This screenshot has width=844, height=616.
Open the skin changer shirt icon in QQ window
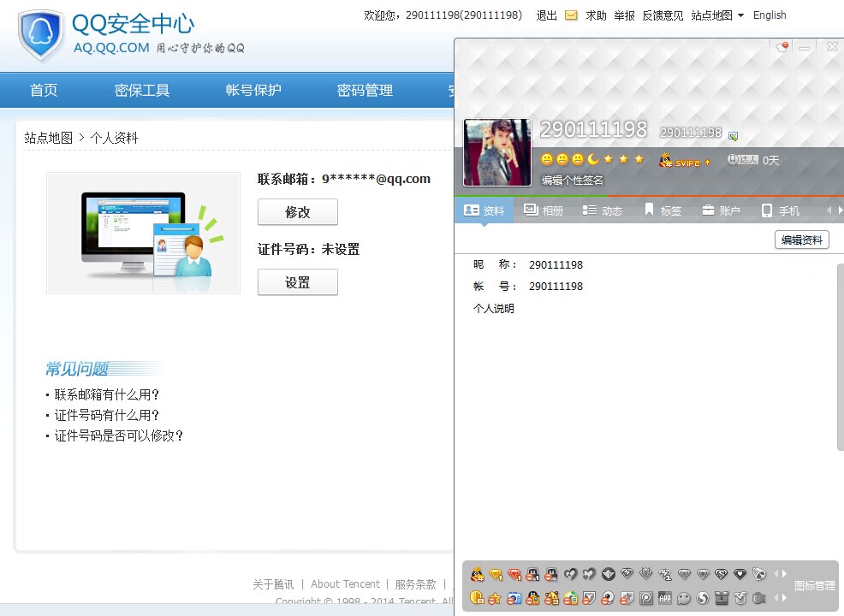[782, 47]
